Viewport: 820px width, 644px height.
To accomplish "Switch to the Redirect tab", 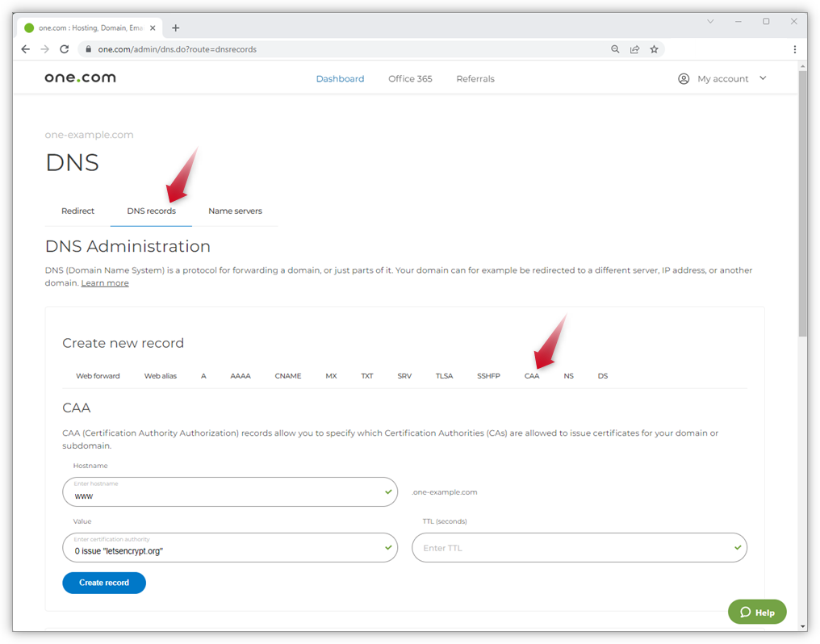I will tap(77, 211).
